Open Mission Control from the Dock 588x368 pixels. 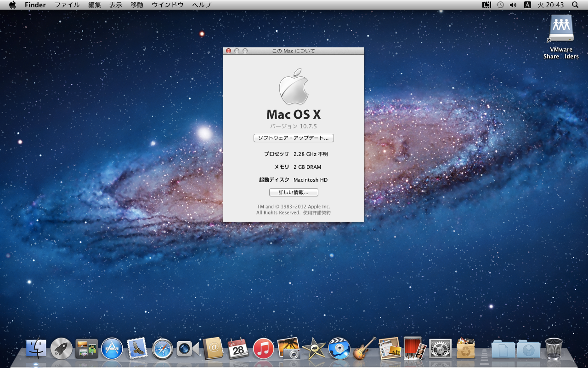click(87, 349)
